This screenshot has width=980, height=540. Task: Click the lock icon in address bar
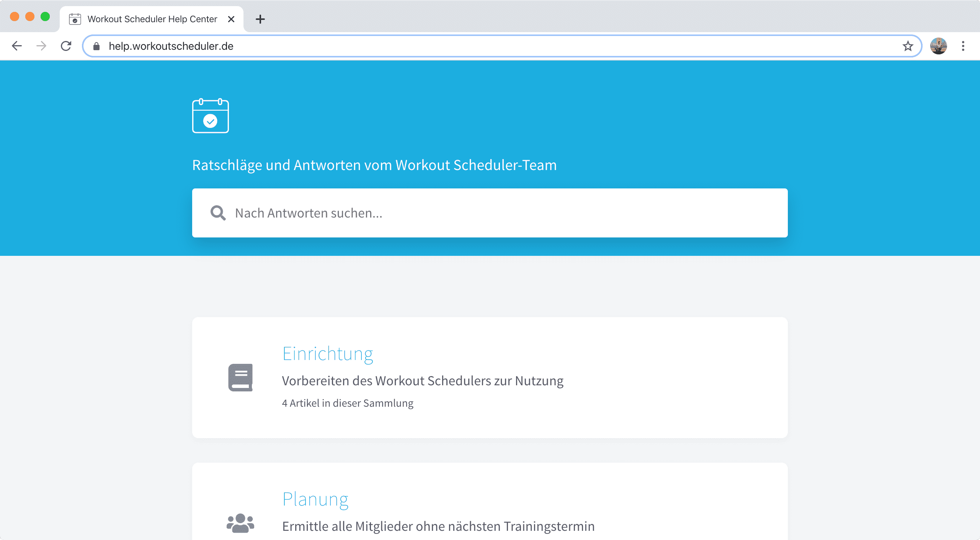96,46
